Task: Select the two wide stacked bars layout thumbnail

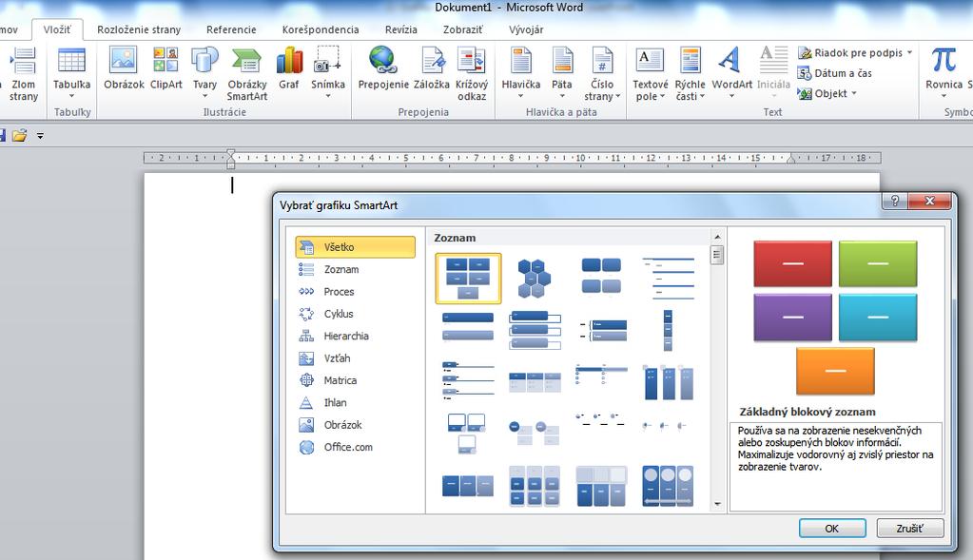Action: point(468,326)
